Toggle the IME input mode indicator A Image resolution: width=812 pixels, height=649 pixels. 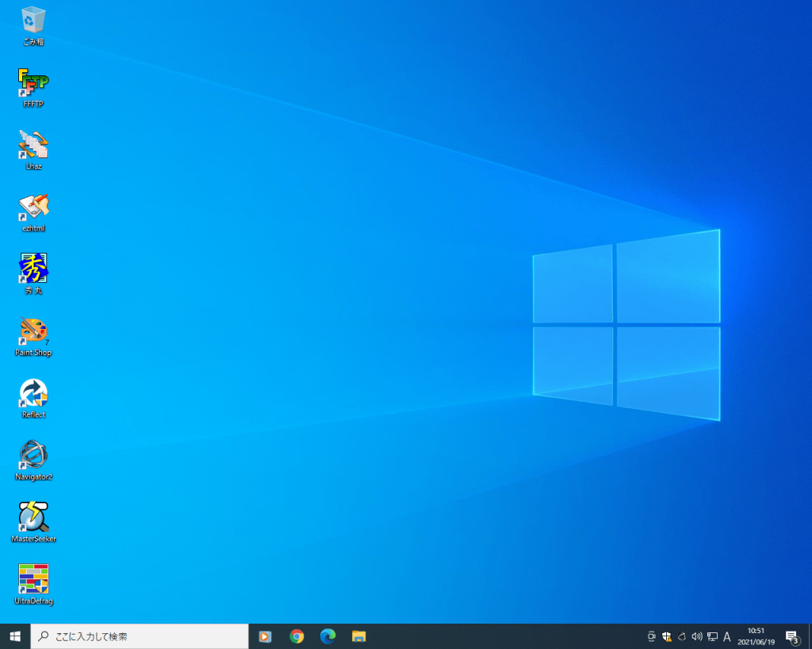pyautogui.click(x=727, y=636)
